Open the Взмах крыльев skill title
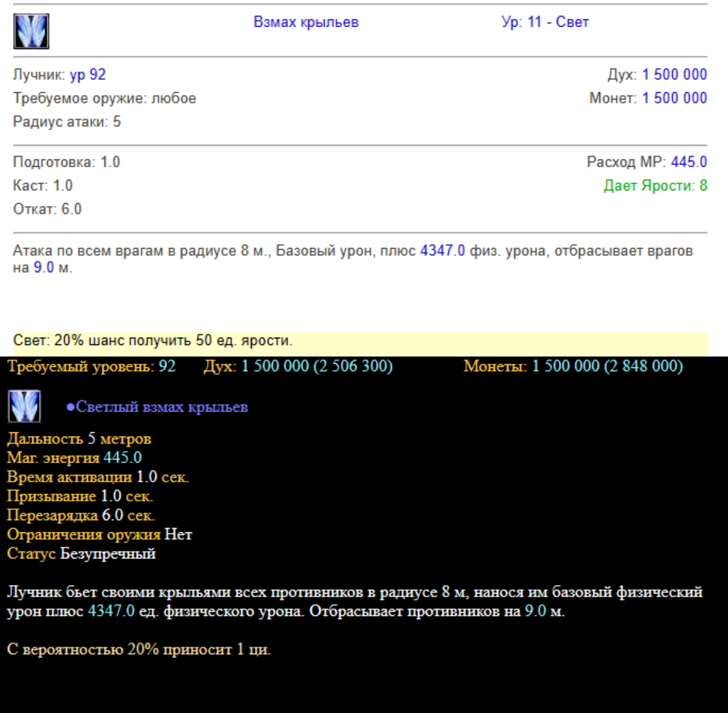Screen dimensions: 728x713 [x=306, y=22]
